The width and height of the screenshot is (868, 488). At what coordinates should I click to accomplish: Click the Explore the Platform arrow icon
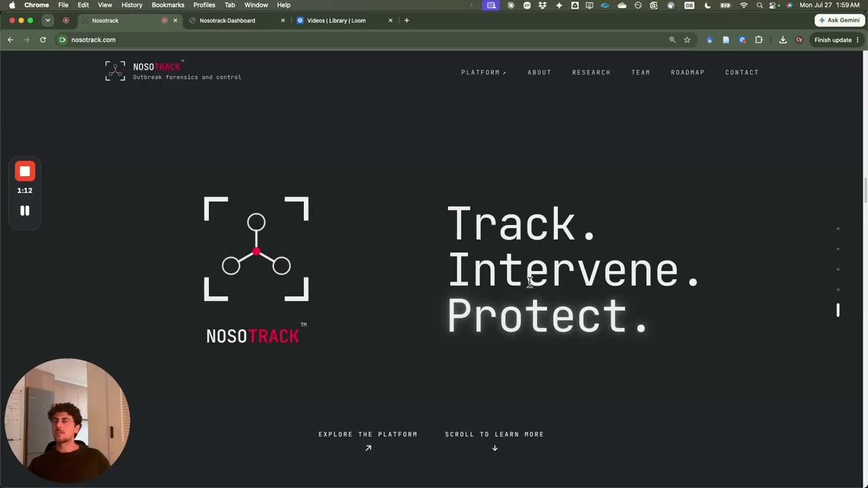pos(368,448)
